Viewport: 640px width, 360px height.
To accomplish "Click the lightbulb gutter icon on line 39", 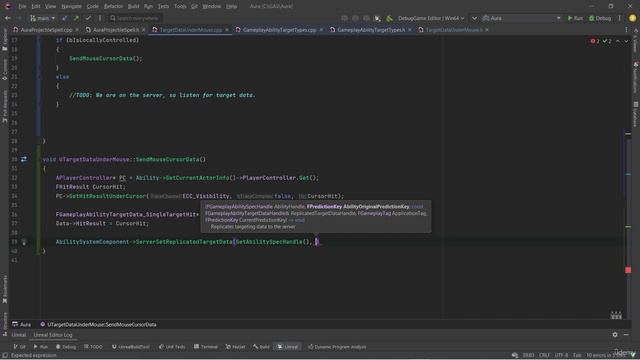I will tap(24, 242).
